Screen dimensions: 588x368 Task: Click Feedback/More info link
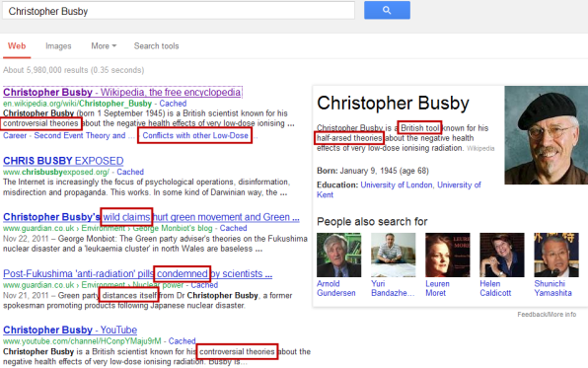[x=547, y=315]
